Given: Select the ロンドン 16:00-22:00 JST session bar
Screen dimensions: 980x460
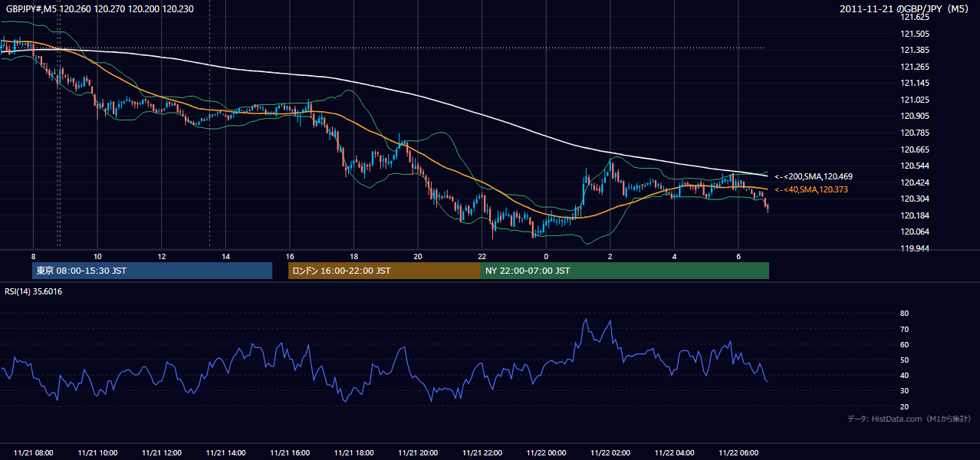Looking at the screenshot, I should coord(384,271).
